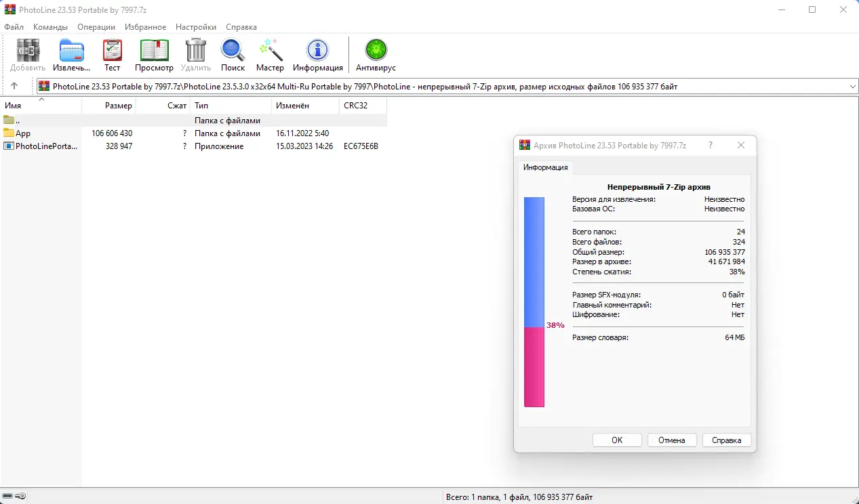Select the Информация tab in dialog
Viewport: 859px width, 504px height.
(546, 167)
